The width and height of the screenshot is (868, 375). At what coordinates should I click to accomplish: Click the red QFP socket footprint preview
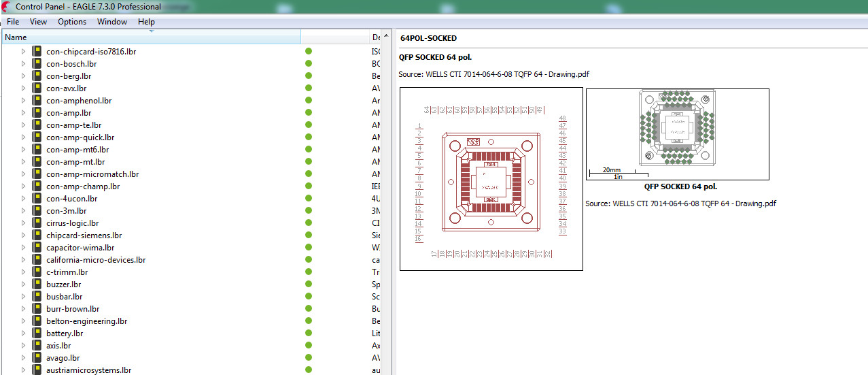(491, 179)
